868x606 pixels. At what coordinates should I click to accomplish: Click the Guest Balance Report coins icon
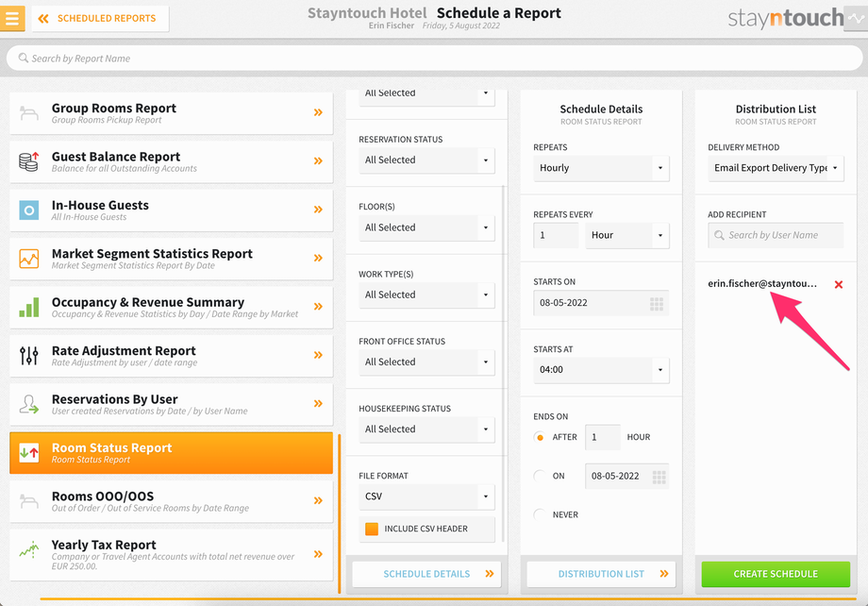29,161
